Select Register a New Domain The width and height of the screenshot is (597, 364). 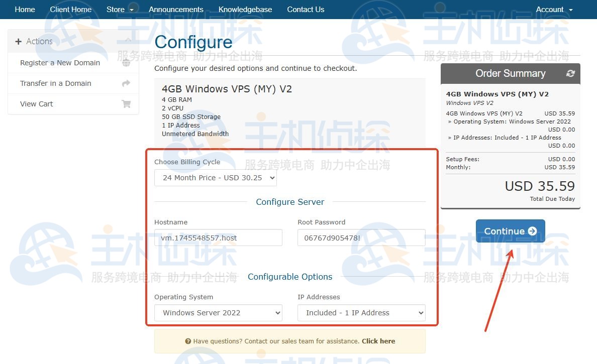(x=60, y=63)
